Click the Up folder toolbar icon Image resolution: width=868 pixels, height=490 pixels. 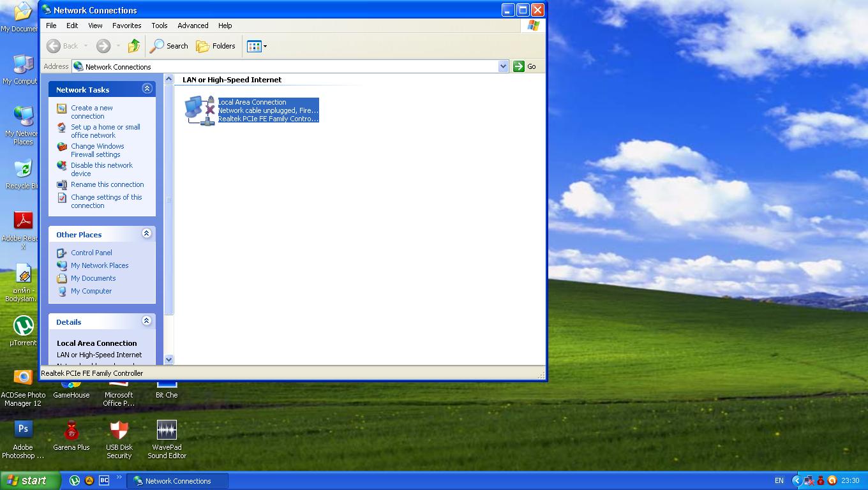(x=133, y=46)
